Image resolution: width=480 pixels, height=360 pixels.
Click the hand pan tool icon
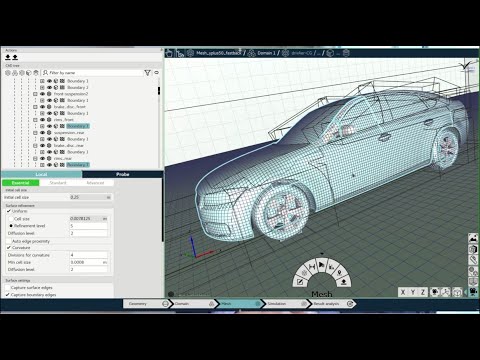[169, 53]
